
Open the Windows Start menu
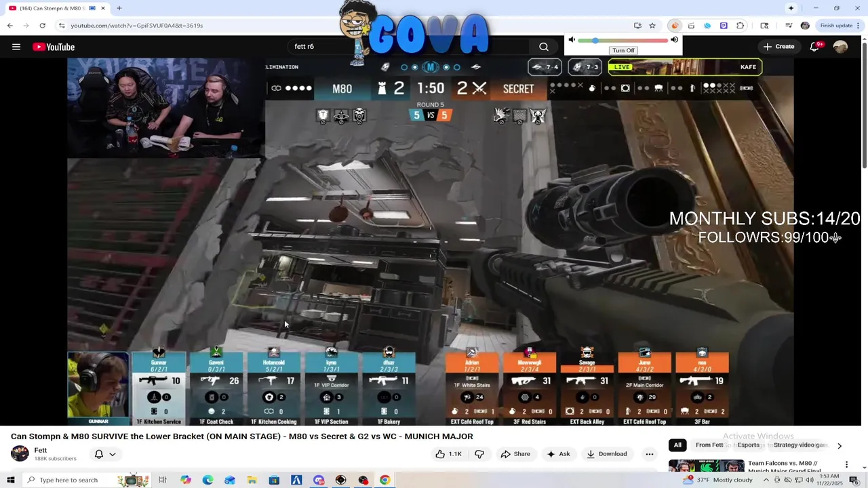[10, 480]
